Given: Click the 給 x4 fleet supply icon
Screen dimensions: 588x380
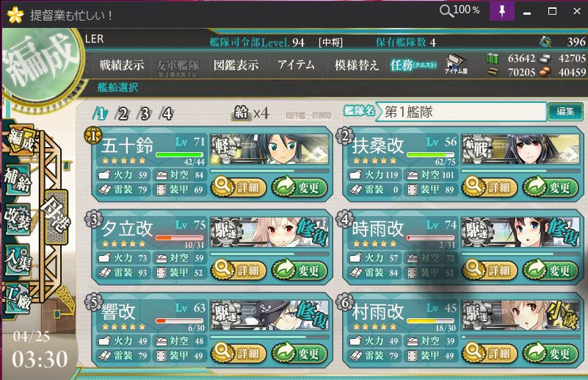Looking at the screenshot, I should [250, 112].
